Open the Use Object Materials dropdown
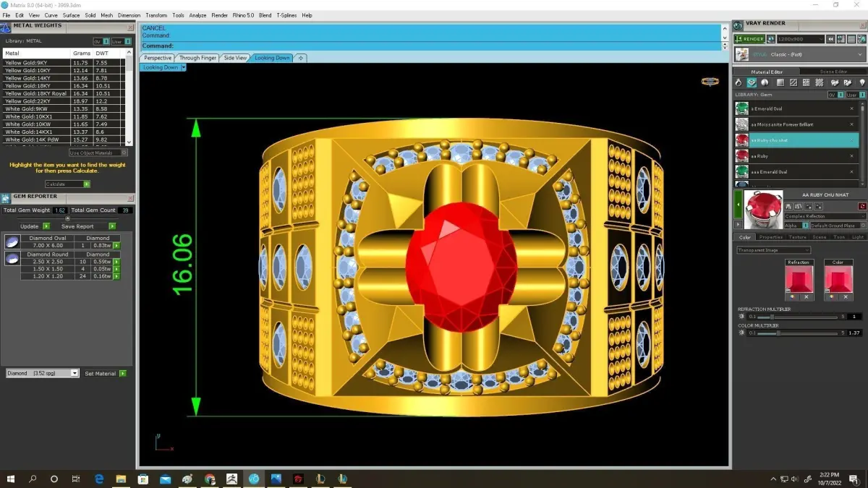This screenshot has width=868, height=488. [x=98, y=153]
